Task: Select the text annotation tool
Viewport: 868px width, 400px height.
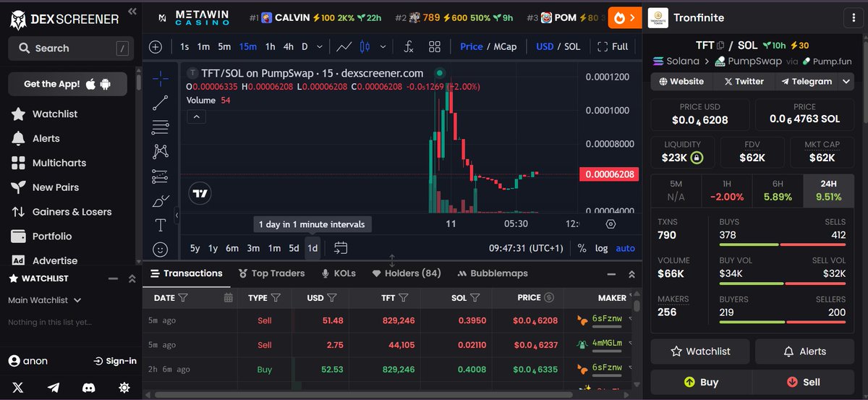Action: pyautogui.click(x=161, y=225)
